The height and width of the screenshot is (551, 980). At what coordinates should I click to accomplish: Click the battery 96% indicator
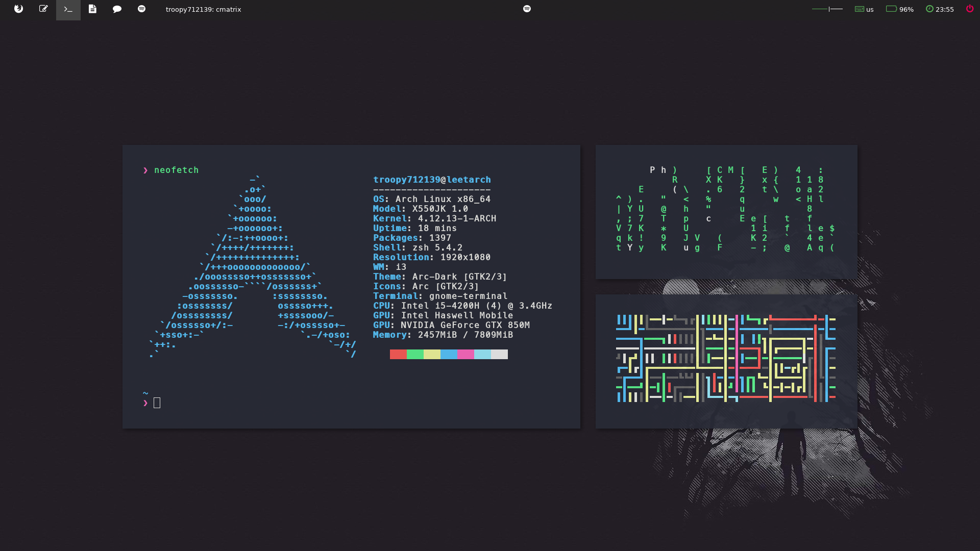(899, 9)
